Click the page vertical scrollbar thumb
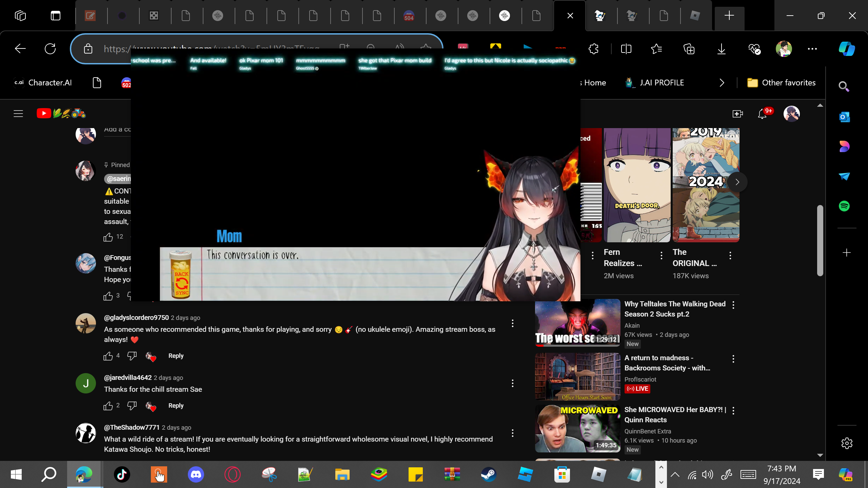 [820, 241]
